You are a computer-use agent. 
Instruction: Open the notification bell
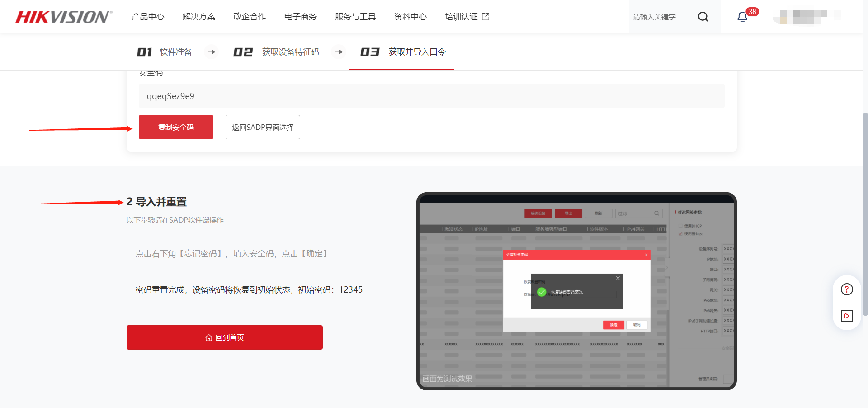tap(742, 17)
